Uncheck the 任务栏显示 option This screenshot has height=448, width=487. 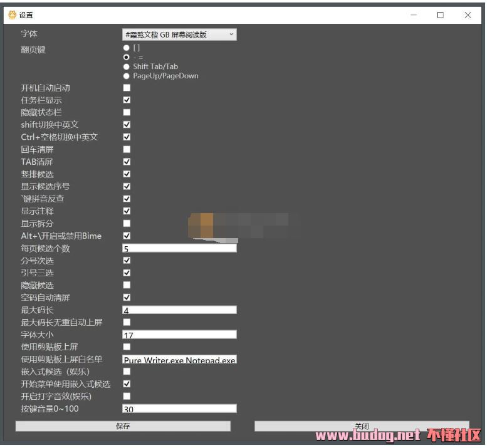pos(127,100)
